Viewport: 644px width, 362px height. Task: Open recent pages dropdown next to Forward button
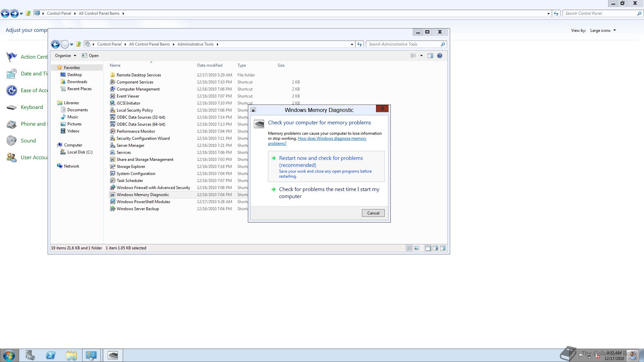coord(71,44)
